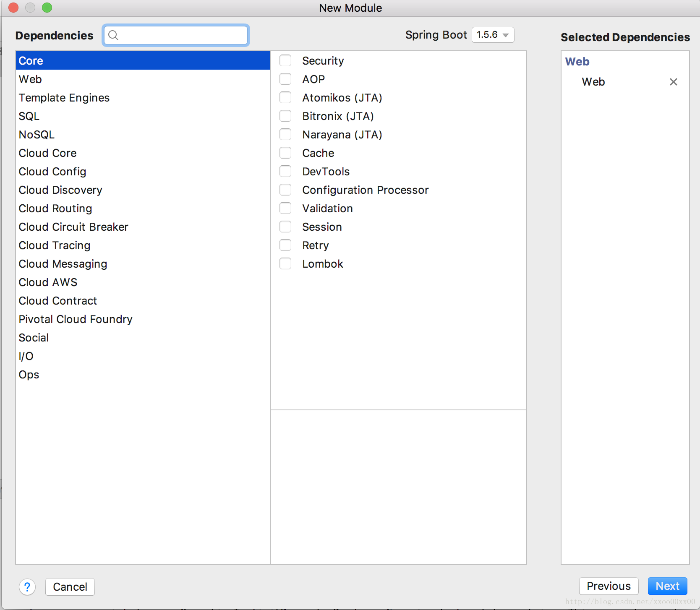Choose Cloud Messaging category
The height and width of the screenshot is (610, 700).
(x=143, y=263)
